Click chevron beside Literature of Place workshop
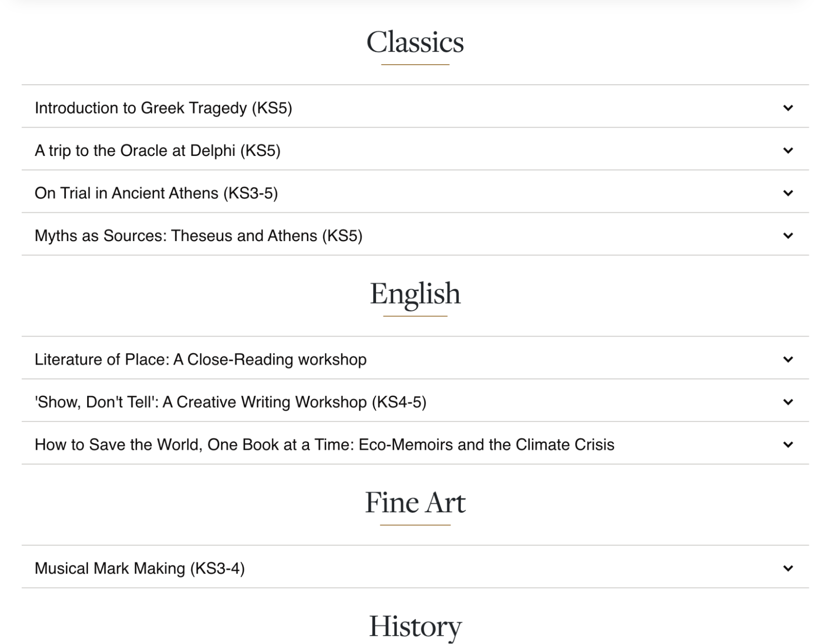 coord(788,360)
